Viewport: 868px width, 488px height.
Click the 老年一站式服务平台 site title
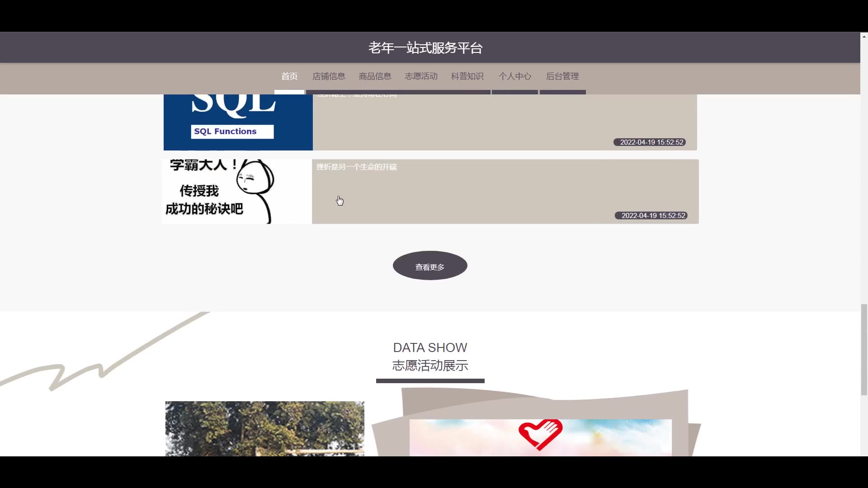[425, 48]
